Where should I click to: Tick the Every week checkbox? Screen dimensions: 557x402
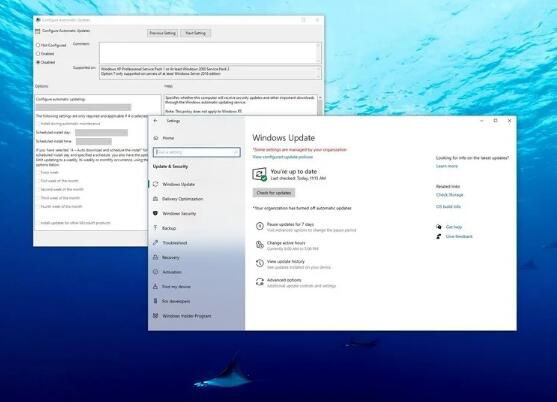tap(38, 172)
